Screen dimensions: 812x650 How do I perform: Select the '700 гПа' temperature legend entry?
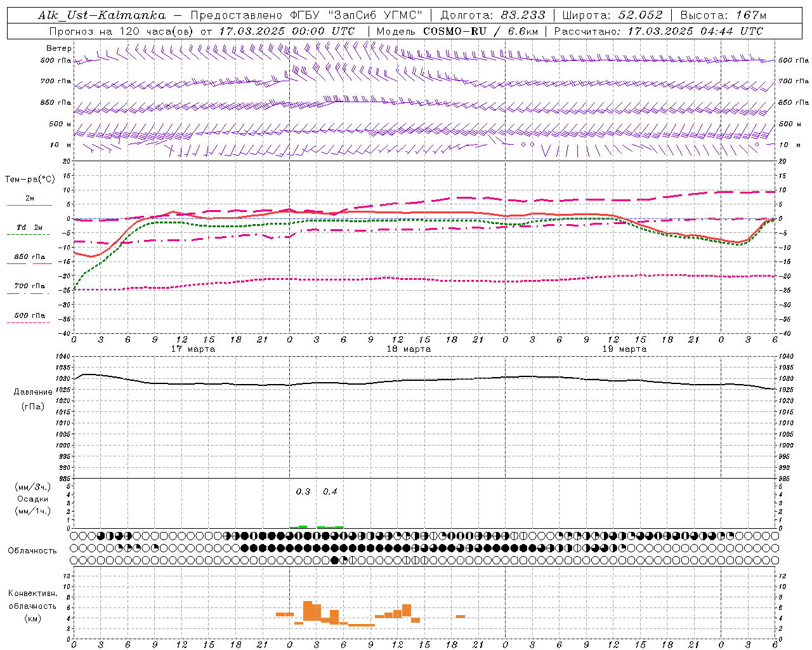30,286
